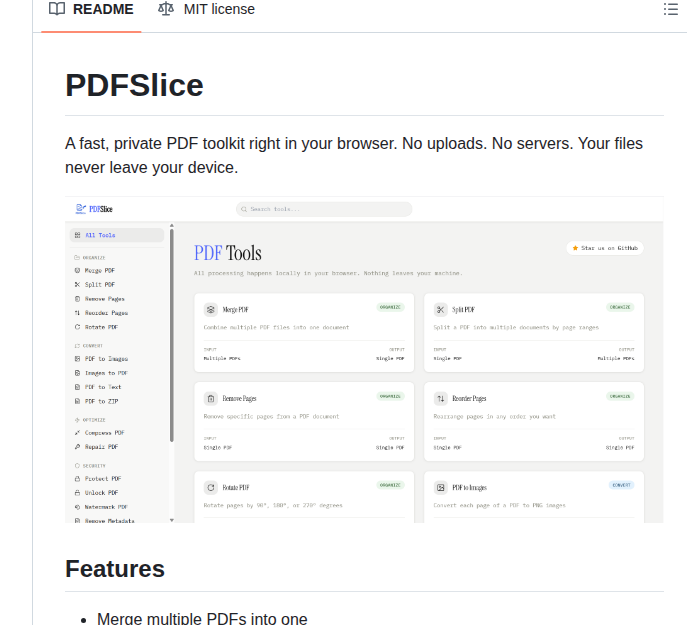Click the sidebar Watermark PDF icon
The width and height of the screenshot is (687, 625).
point(78,507)
